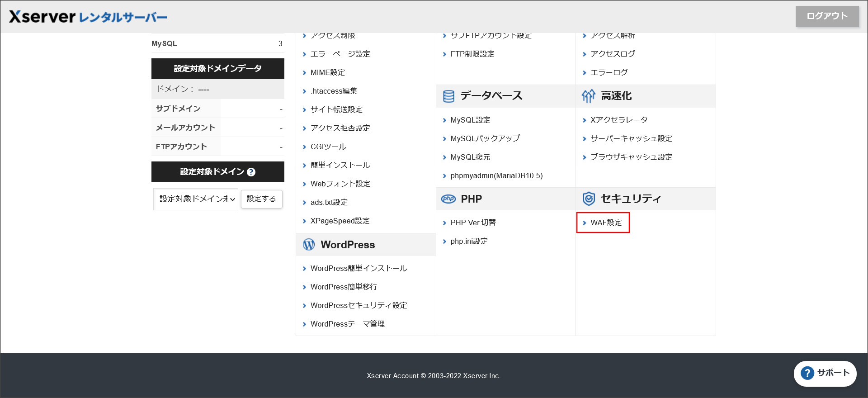Click the Xserver rental server logo
The width and height of the screenshot is (868, 398).
88,17
